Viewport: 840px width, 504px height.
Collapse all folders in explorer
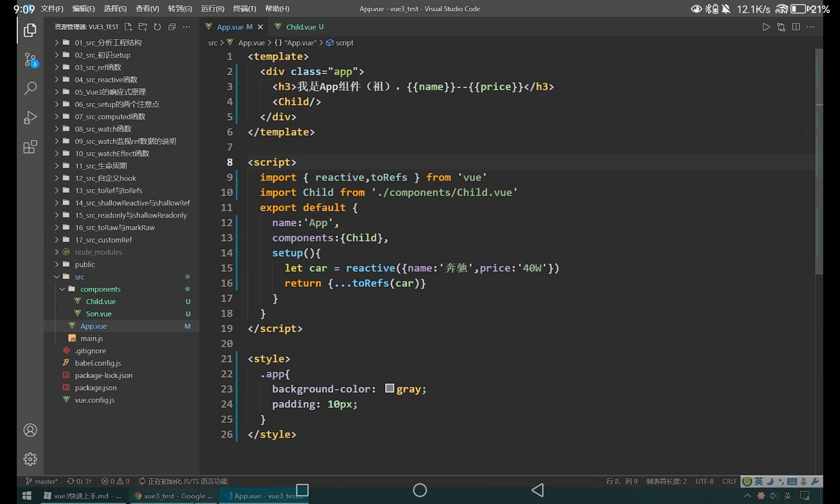coord(172,27)
